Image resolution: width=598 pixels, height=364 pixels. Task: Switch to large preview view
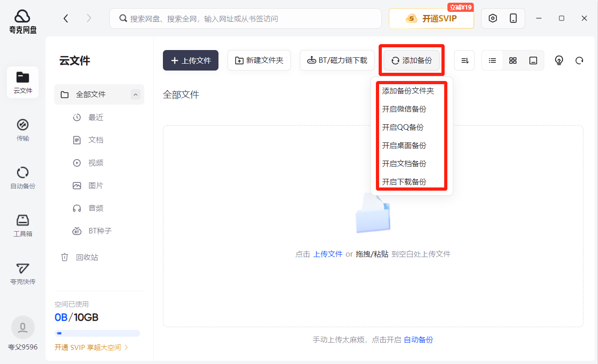click(533, 61)
